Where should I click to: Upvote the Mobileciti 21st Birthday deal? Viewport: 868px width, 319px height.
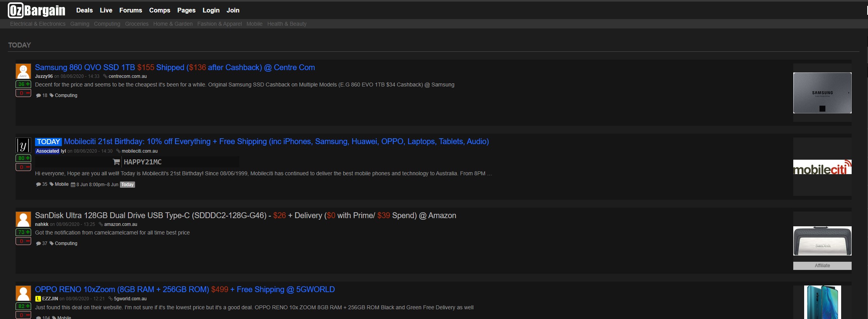tap(23, 158)
